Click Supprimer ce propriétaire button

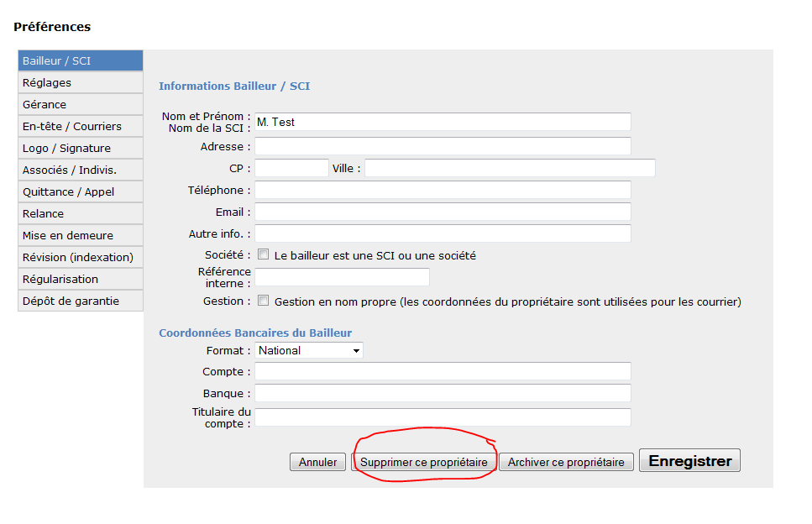(x=423, y=462)
